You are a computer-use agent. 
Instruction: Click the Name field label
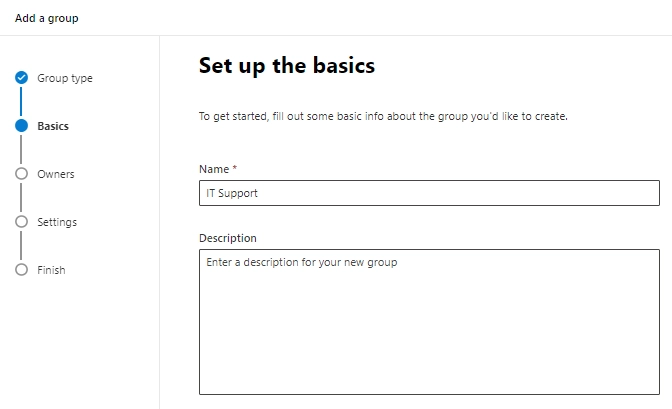click(214, 169)
